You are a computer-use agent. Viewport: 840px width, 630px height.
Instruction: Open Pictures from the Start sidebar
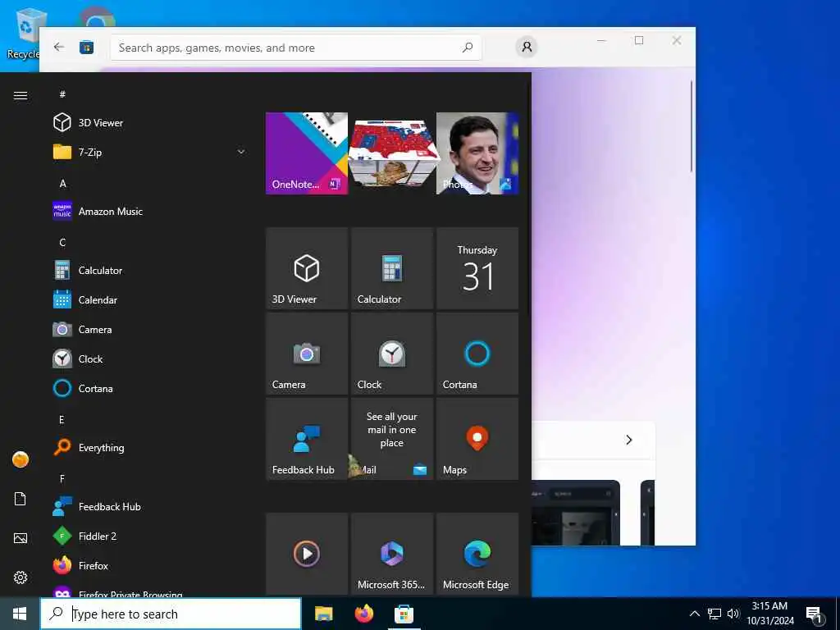click(21, 538)
